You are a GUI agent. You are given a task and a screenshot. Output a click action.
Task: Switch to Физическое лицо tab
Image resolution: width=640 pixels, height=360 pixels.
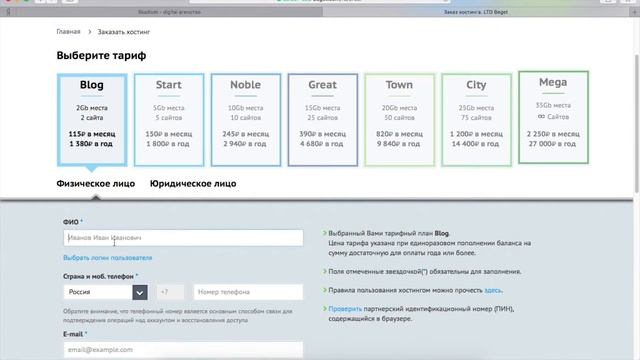[x=96, y=184]
